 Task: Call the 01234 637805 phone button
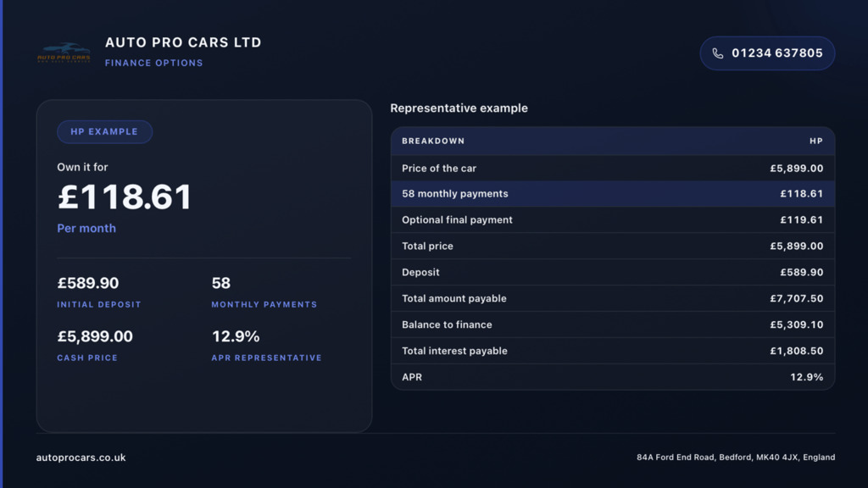point(767,53)
